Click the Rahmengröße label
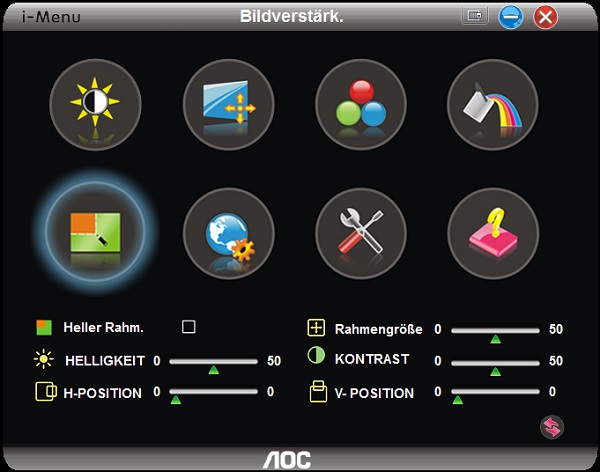This screenshot has width=600, height=472. pyautogui.click(x=378, y=330)
